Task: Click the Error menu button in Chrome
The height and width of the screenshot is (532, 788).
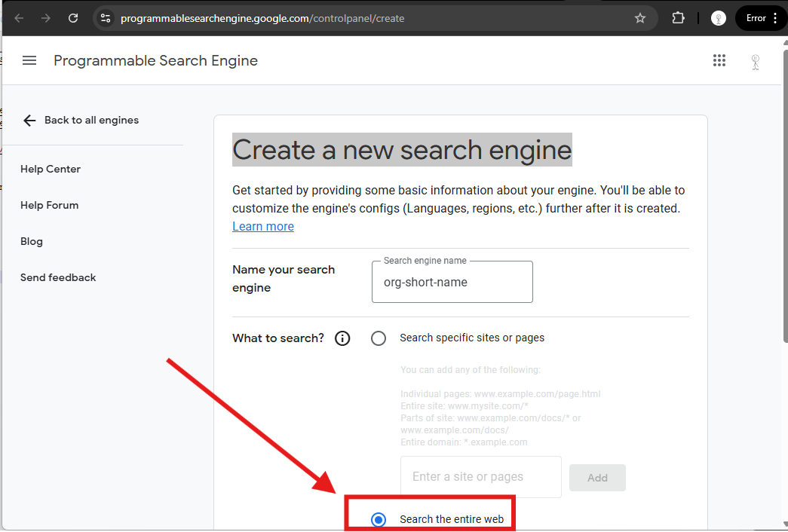Action: [762, 18]
